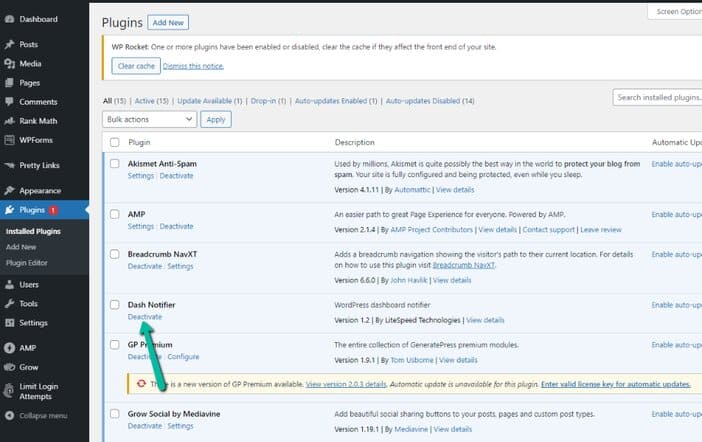The width and height of the screenshot is (702, 442).
Task: Filter by Update Available (1)
Action: (210, 101)
